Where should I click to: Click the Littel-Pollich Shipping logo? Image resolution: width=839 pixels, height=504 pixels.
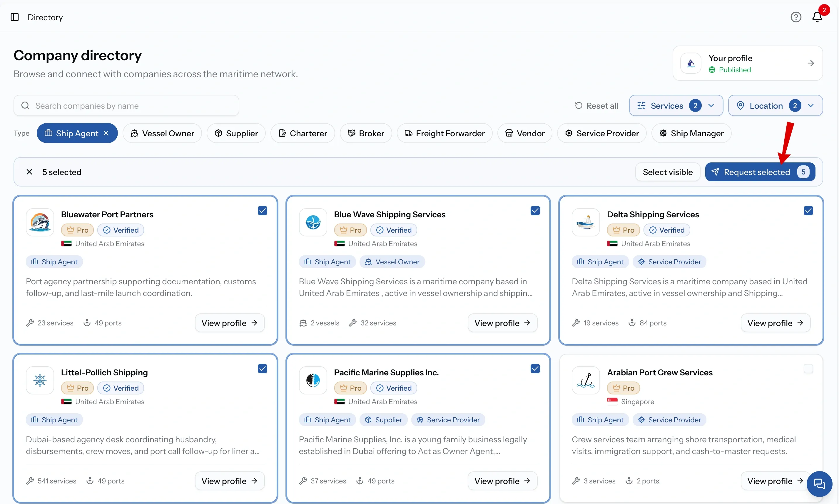40,380
